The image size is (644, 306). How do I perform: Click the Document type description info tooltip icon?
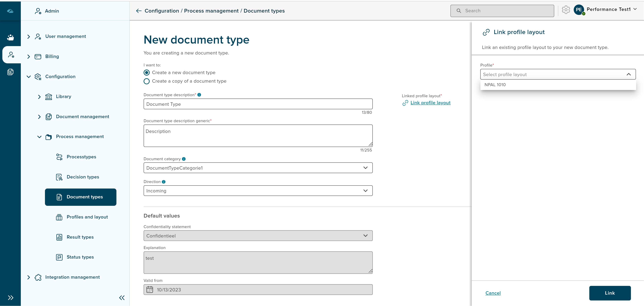point(199,95)
